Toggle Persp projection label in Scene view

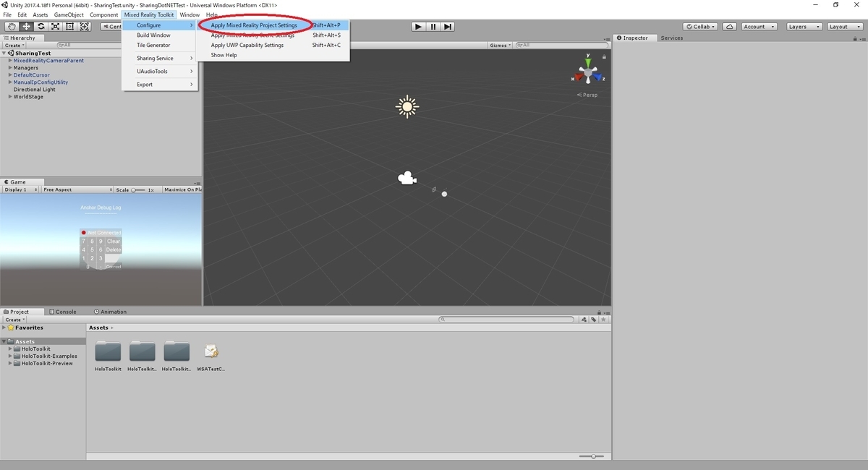coord(588,95)
